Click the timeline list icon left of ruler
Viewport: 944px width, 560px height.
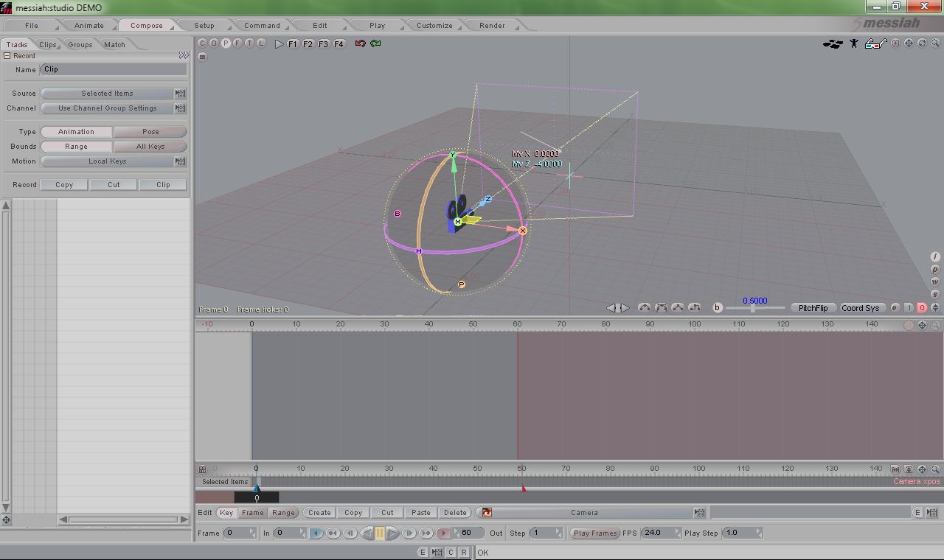pos(202,469)
